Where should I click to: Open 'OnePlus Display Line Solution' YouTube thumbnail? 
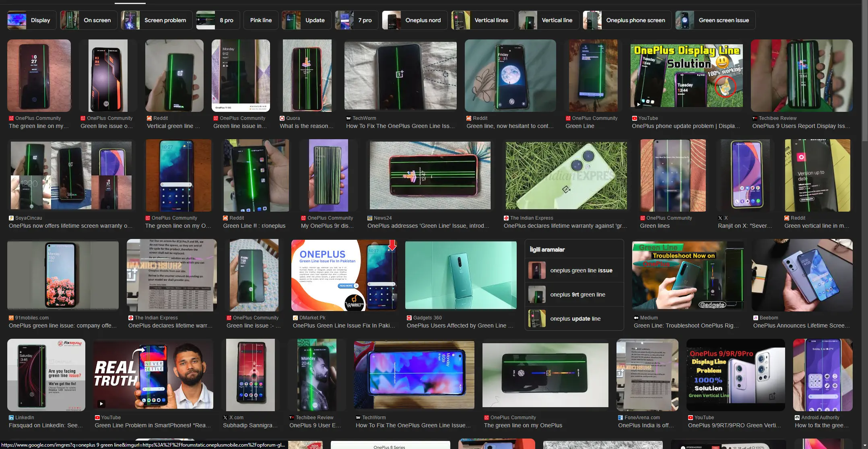pyautogui.click(x=687, y=76)
